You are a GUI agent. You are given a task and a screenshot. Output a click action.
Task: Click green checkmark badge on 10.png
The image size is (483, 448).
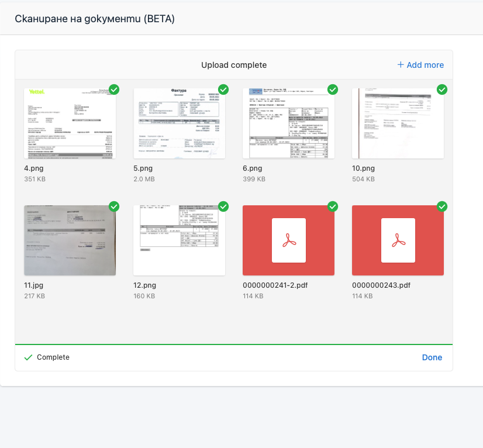tap(442, 89)
